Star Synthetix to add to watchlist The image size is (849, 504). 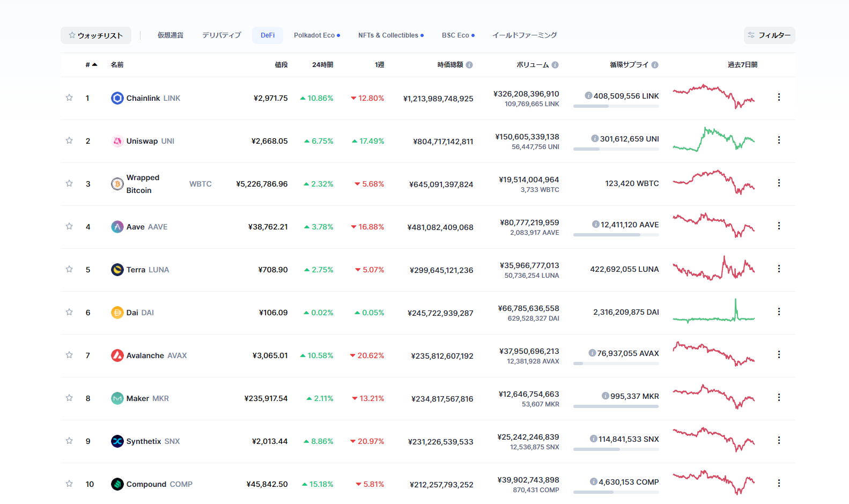(x=69, y=441)
